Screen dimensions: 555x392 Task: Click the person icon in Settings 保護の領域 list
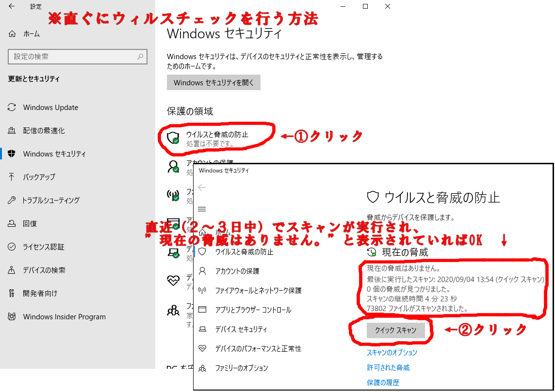[x=173, y=167]
